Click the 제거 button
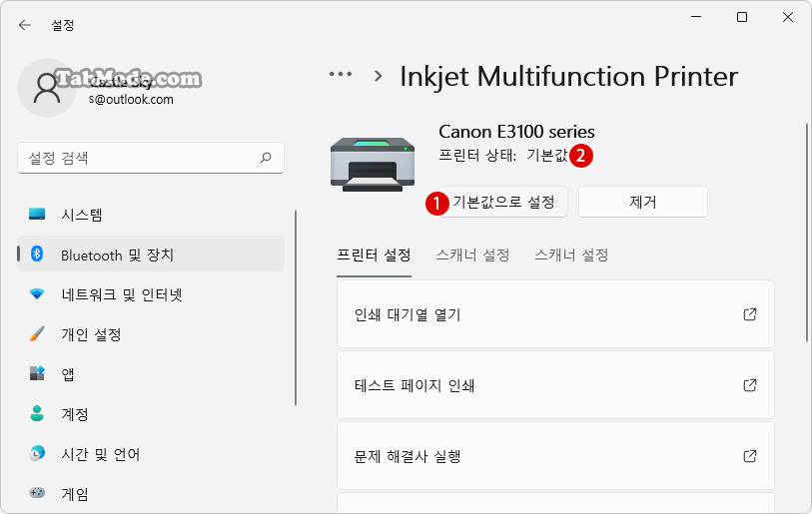This screenshot has height=514, width=812. click(642, 202)
